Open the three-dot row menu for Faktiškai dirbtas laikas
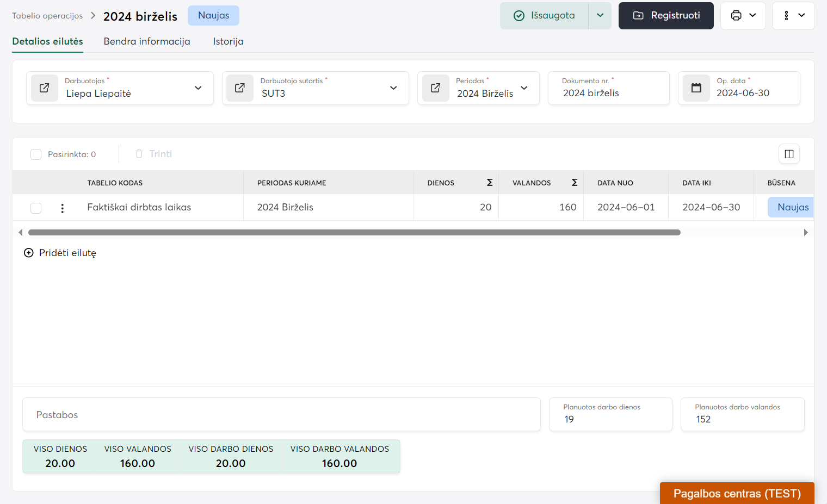This screenshot has height=504, width=827. (x=63, y=208)
